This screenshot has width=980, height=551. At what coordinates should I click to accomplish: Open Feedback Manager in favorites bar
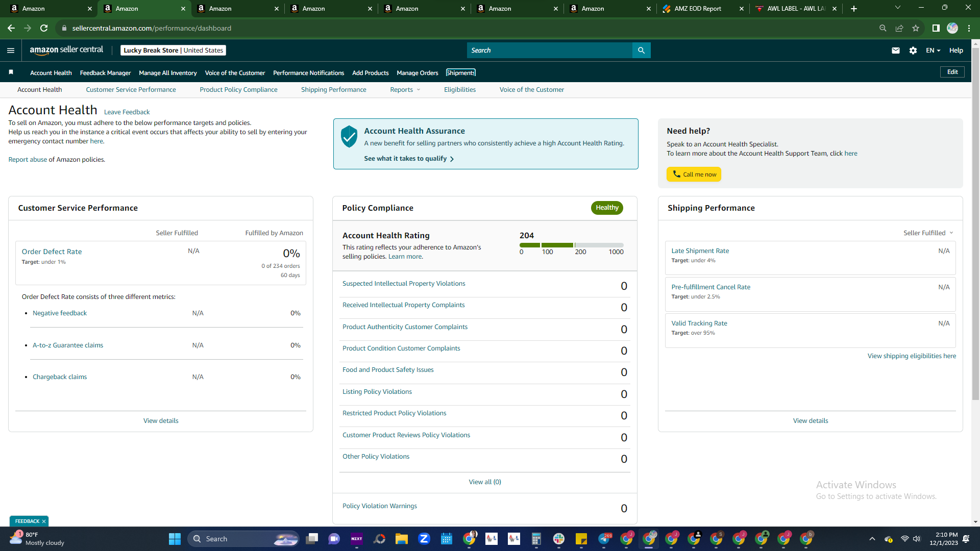point(105,73)
